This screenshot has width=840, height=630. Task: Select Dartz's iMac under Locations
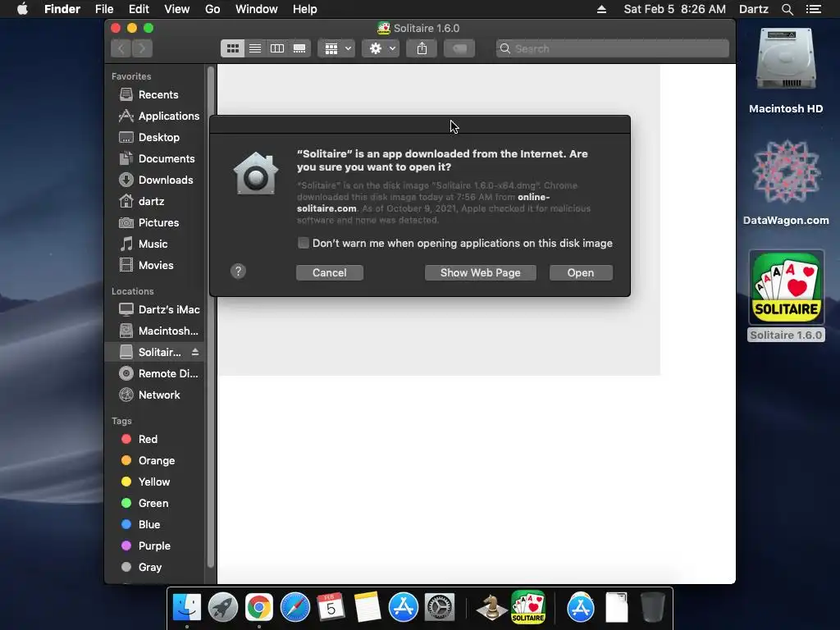tap(155, 309)
